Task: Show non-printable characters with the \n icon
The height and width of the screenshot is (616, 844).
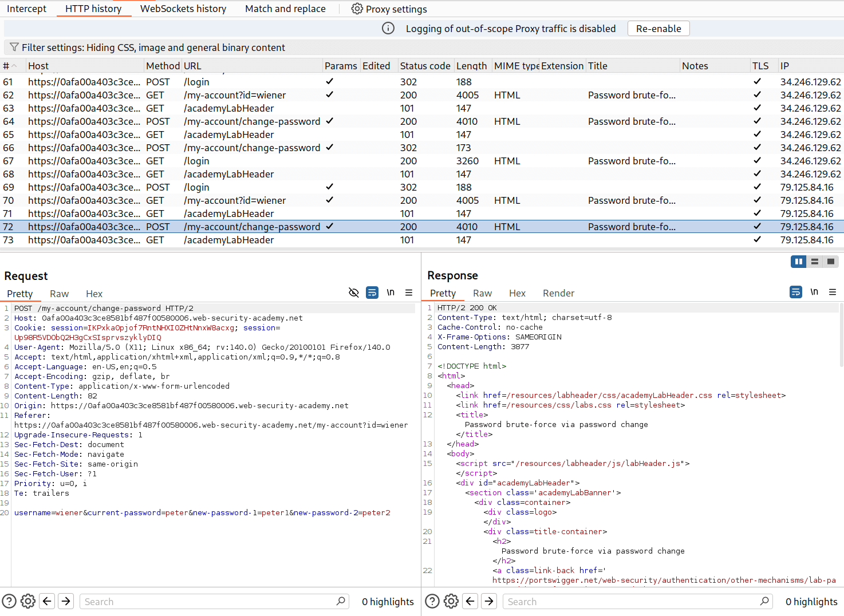Action: tap(391, 293)
